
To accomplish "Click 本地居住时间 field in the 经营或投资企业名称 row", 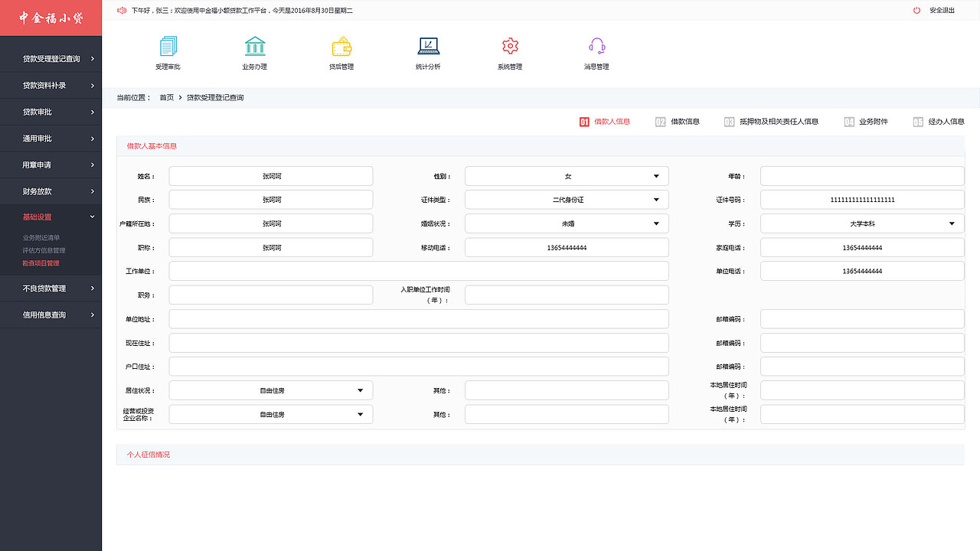I will [862, 414].
